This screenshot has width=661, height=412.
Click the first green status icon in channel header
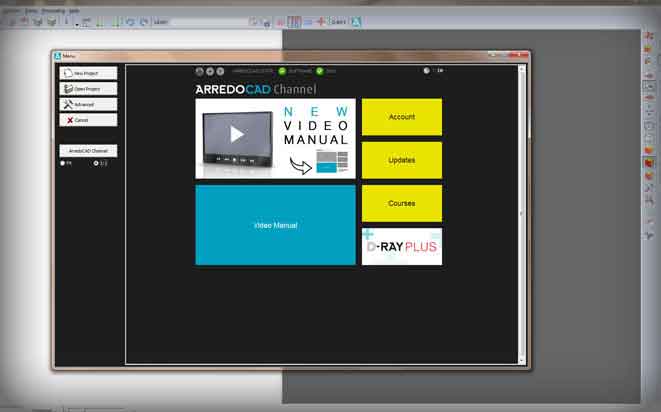tap(282, 71)
